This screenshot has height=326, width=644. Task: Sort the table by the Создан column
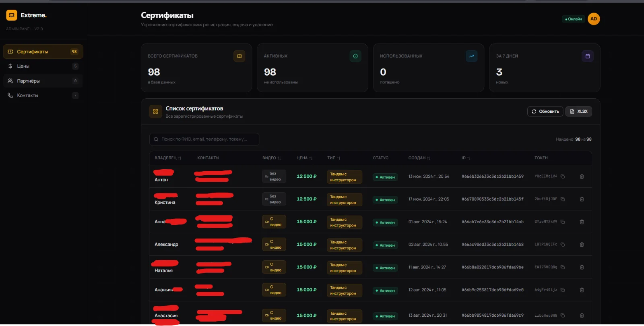pyautogui.click(x=419, y=158)
